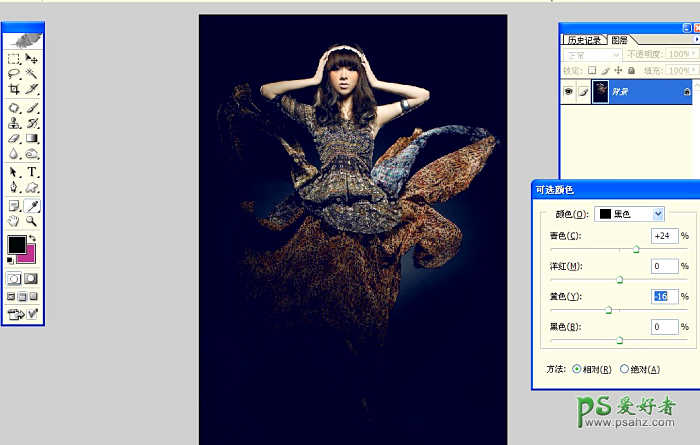The width and height of the screenshot is (700, 445).
Task: Activate the Crop tool
Action: pyautogui.click(x=14, y=89)
